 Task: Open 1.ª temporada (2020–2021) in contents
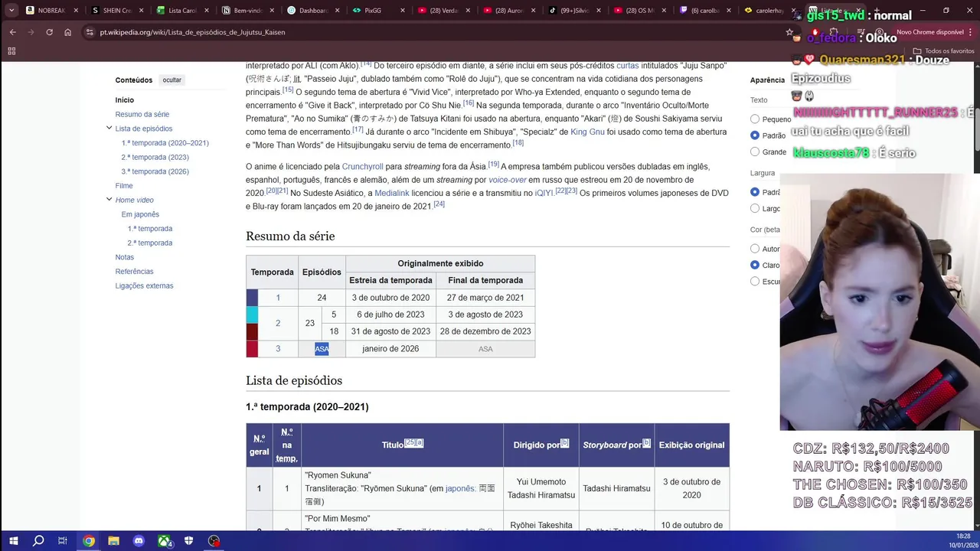[x=165, y=143]
